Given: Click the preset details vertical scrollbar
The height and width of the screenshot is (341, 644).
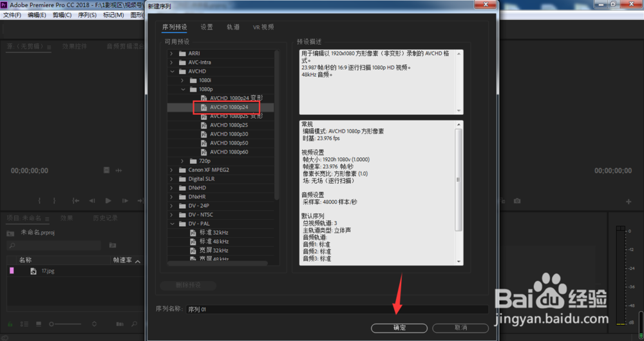Looking at the screenshot, I should [x=459, y=179].
